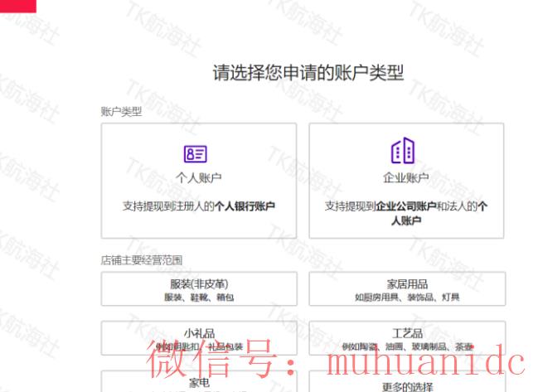Click the 服装、鞋靴、箱包 subtitle
Image resolution: width=538 pixels, height=392 pixels.
click(199, 297)
